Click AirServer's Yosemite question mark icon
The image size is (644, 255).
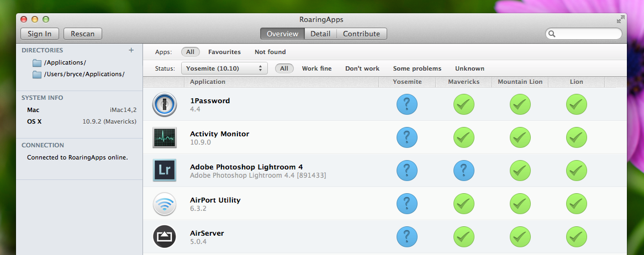click(x=407, y=237)
